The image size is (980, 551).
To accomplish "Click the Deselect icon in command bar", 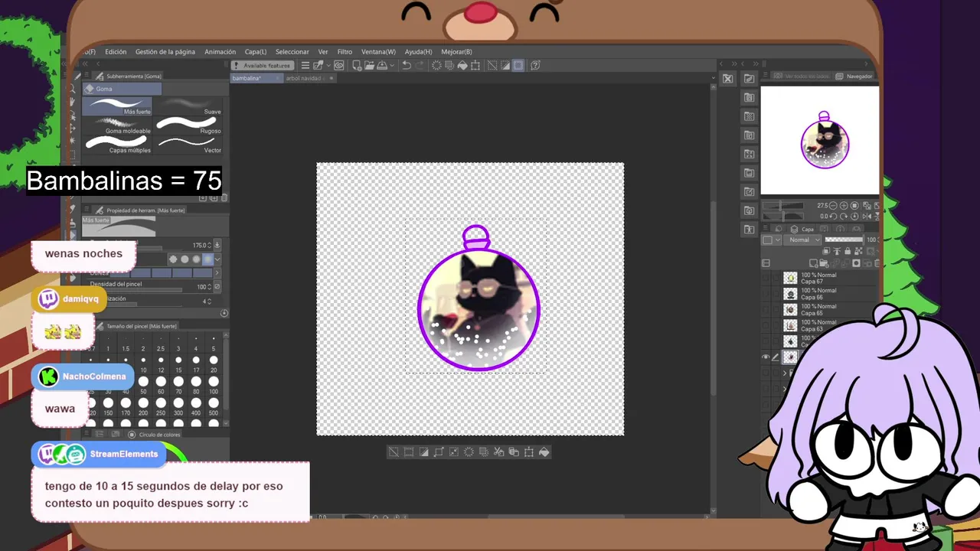I will click(x=492, y=65).
